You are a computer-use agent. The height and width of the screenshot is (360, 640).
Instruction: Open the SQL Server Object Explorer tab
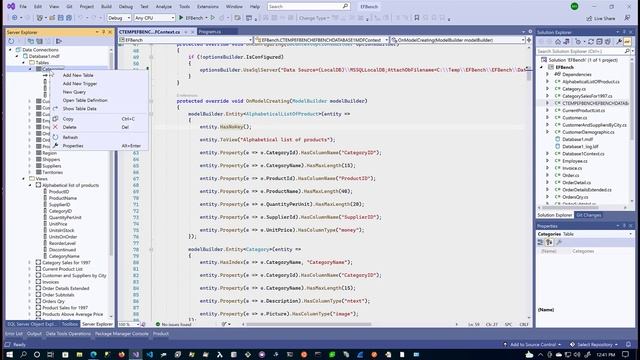(32, 324)
